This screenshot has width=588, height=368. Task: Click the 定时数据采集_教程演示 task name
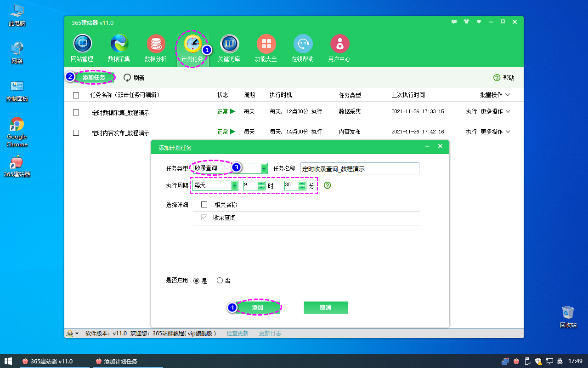[120, 113]
